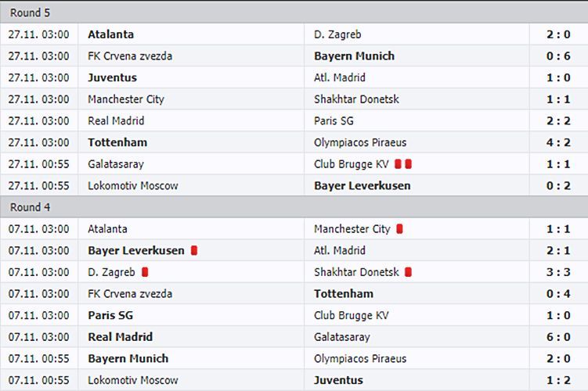Collapse the Round 4 section header
The image size is (588, 391).
point(294,207)
